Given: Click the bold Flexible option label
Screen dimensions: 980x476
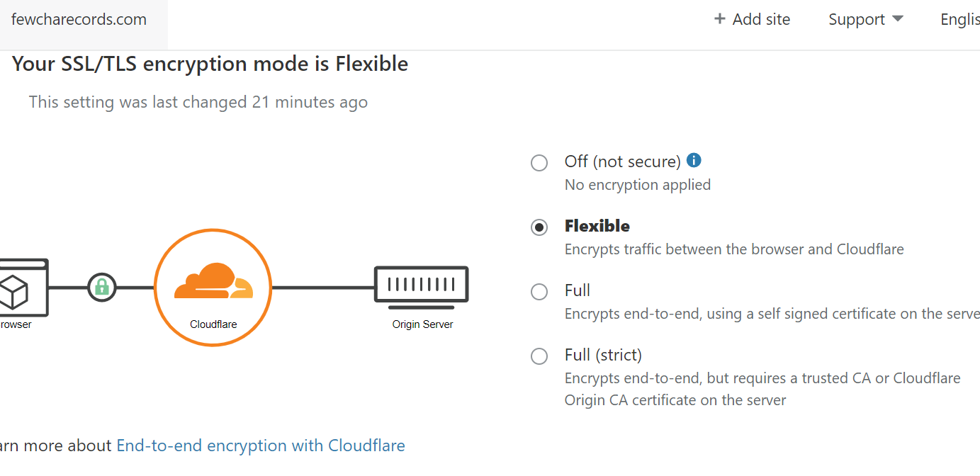Looking at the screenshot, I should pos(597,226).
